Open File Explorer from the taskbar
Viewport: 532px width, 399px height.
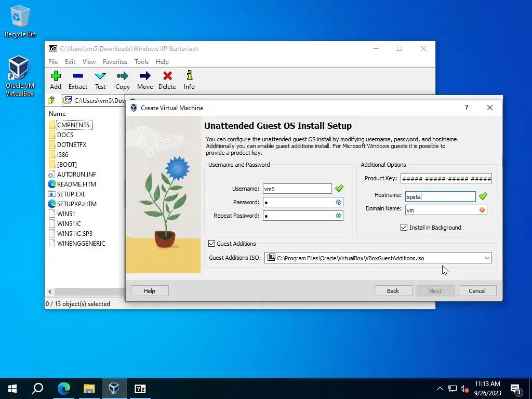point(89,389)
